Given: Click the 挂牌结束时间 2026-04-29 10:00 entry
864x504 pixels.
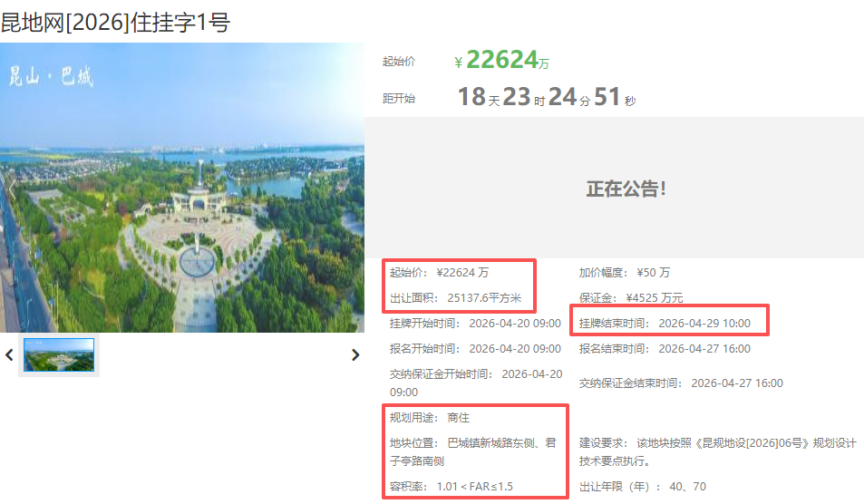Looking at the screenshot, I should point(669,323).
